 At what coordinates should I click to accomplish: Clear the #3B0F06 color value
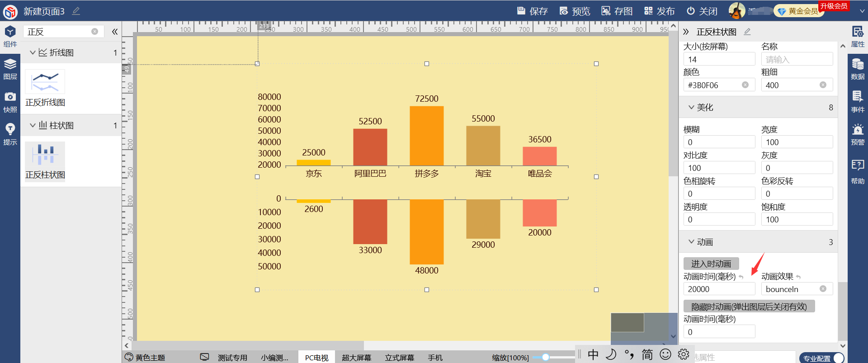point(745,85)
